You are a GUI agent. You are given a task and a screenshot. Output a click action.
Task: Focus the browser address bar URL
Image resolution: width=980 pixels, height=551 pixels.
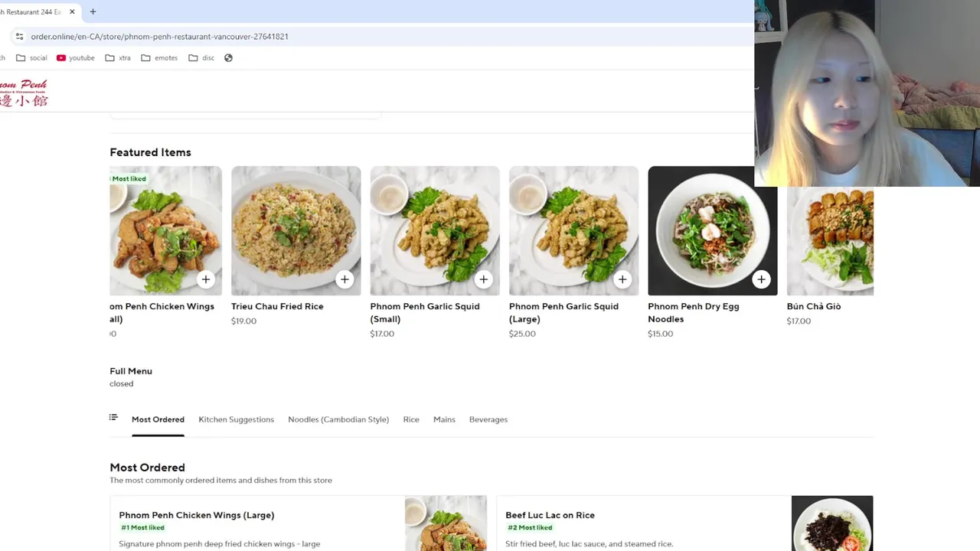(x=159, y=36)
